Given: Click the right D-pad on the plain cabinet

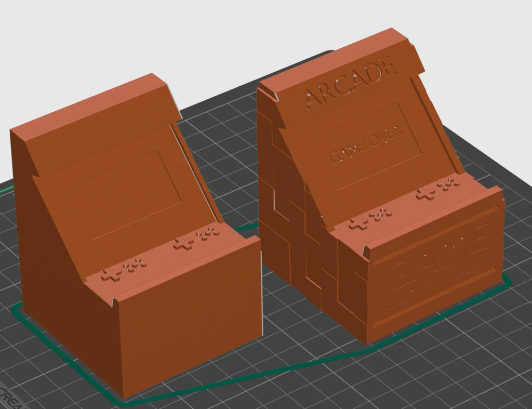Looking at the screenshot, I should tap(183, 241).
